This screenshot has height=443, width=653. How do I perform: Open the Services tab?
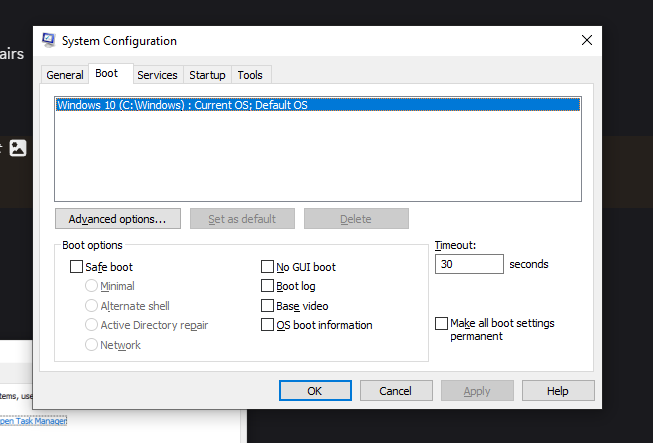(157, 75)
